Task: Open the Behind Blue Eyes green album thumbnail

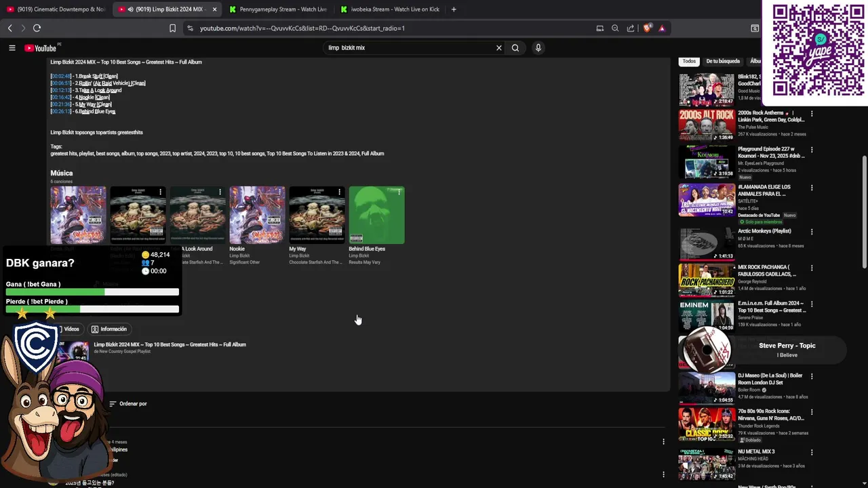Action: click(376, 216)
